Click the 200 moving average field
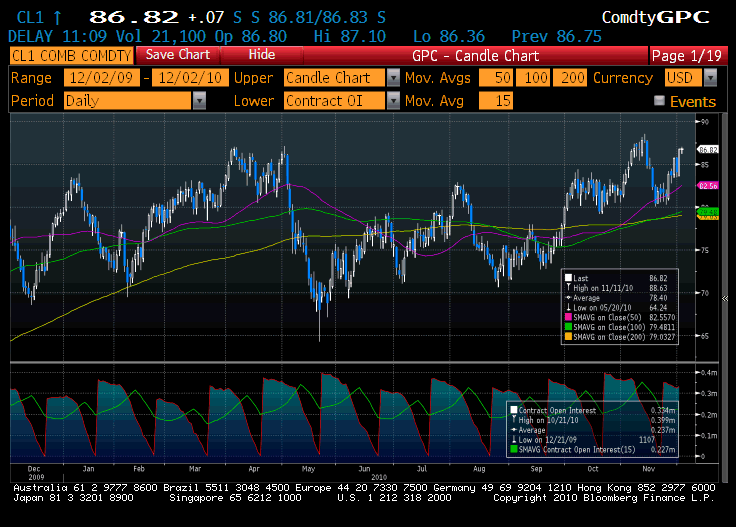This screenshot has height=527, width=736. tap(573, 78)
